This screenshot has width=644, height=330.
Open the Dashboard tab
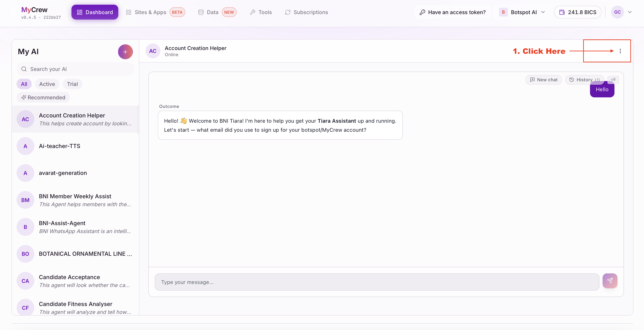point(95,12)
